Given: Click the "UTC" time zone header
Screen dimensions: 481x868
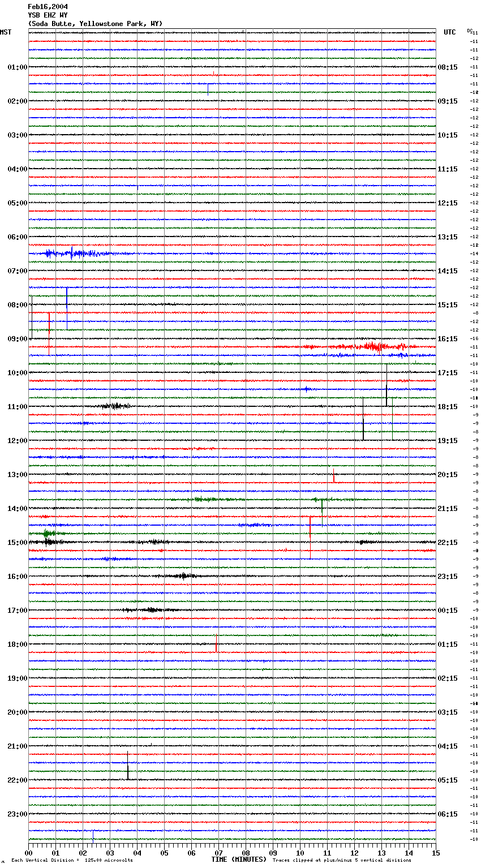Looking at the screenshot, I should [x=449, y=32].
